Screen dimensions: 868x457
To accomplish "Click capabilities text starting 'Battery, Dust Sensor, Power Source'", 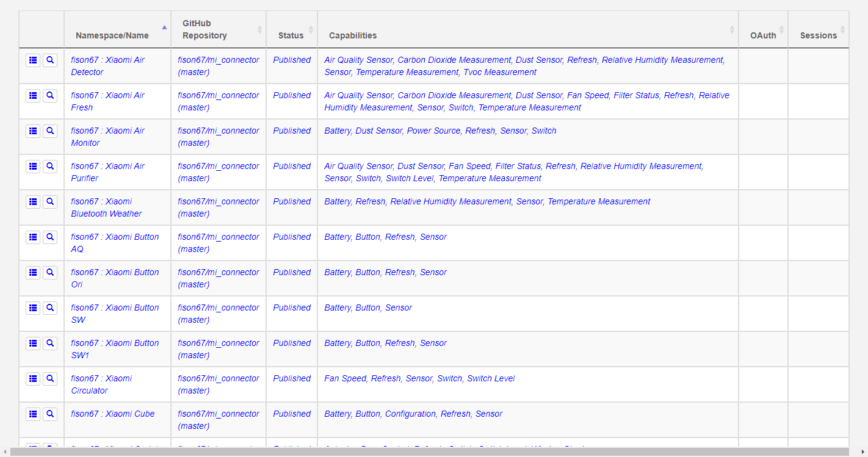I will click(x=440, y=131).
